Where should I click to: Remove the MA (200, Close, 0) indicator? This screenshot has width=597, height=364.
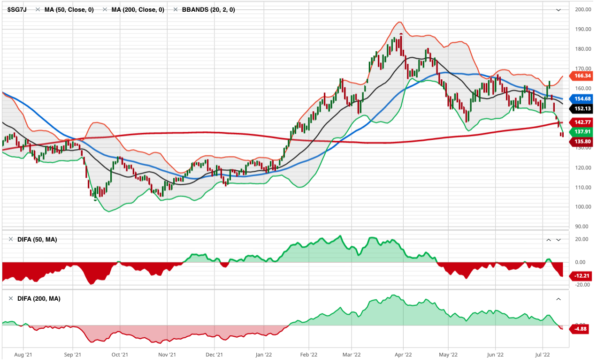(x=105, y=9)
